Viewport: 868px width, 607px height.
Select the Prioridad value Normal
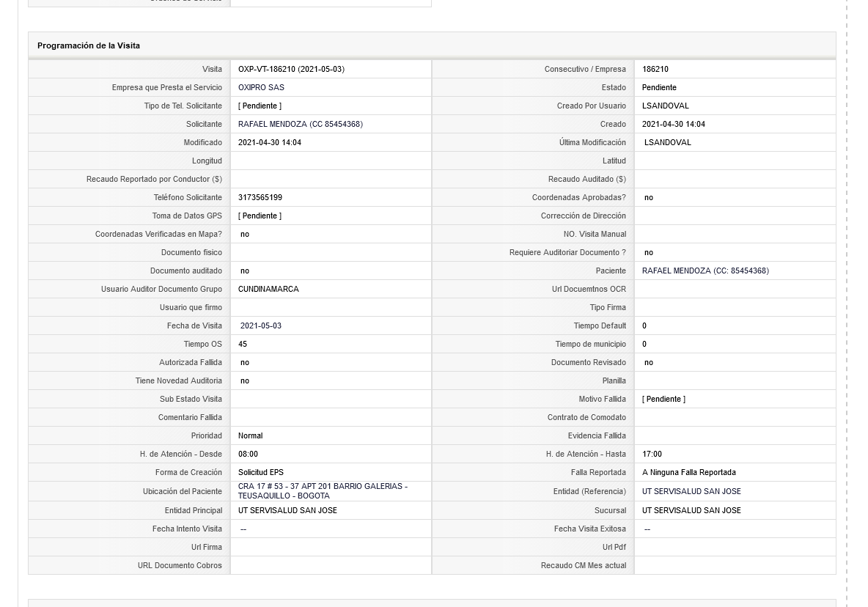[x=250, y=435]
